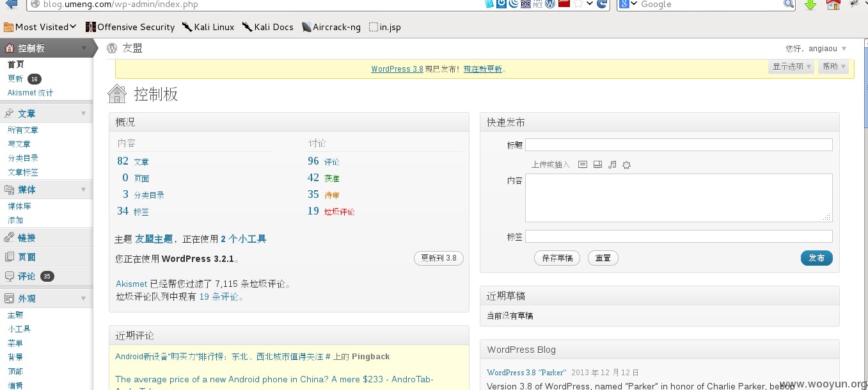Click the 评论 speech bubble icon in sidebar
The width and height of the screenshot is (868, 390).
pos(9,276)
